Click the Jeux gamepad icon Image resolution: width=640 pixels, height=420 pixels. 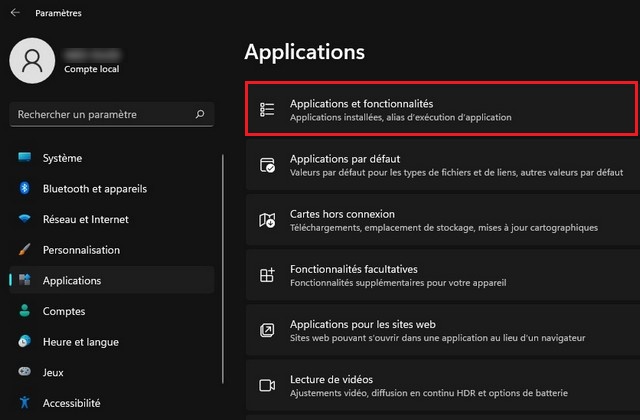point(24,372)
